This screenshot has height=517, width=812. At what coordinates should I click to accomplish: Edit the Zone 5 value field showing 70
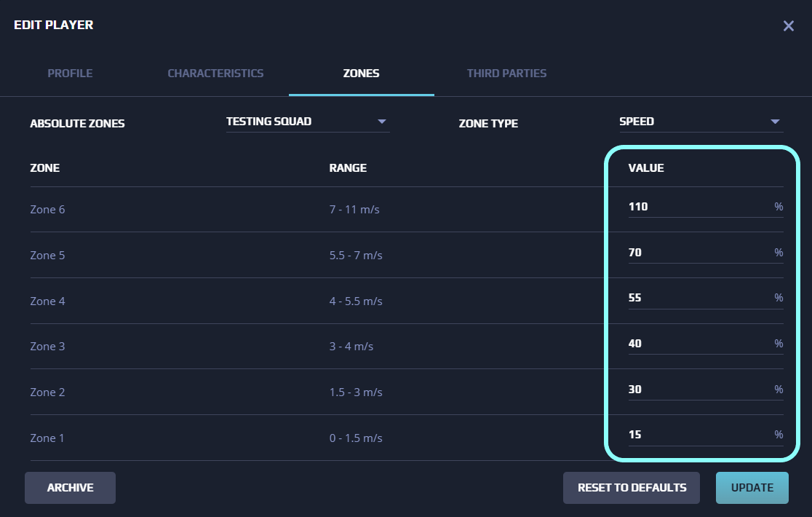tap(705, 252)
